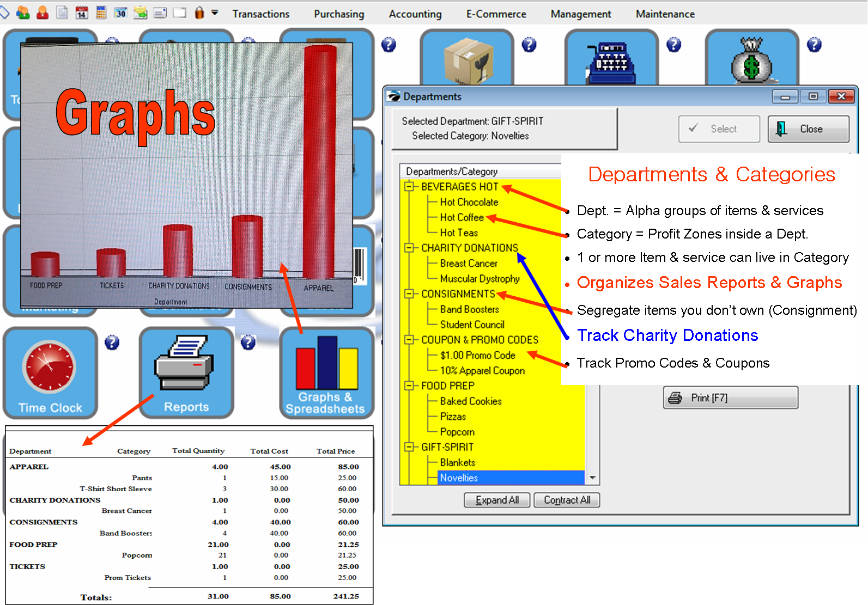The height and width of the screenshot is (605, 868).
Task: Select the Baked Cookies category
Action: pyautogui.click(x=471, y=401)
